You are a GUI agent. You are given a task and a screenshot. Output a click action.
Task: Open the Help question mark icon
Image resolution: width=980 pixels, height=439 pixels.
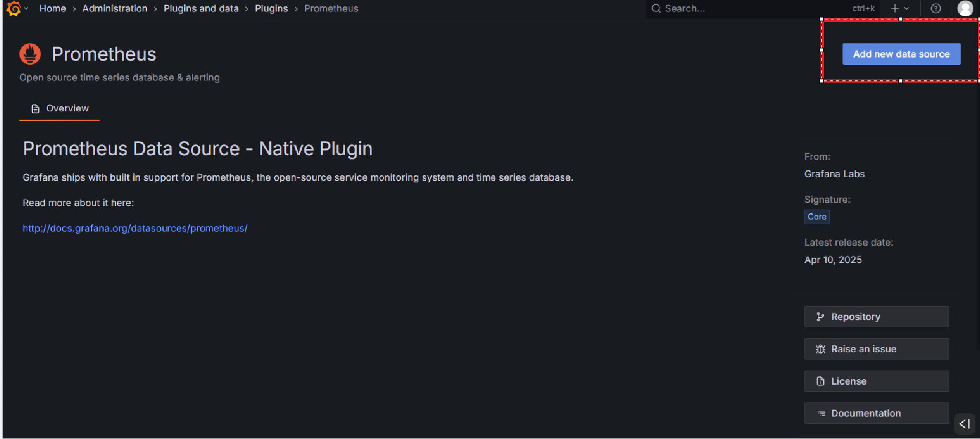coord(936,8)
